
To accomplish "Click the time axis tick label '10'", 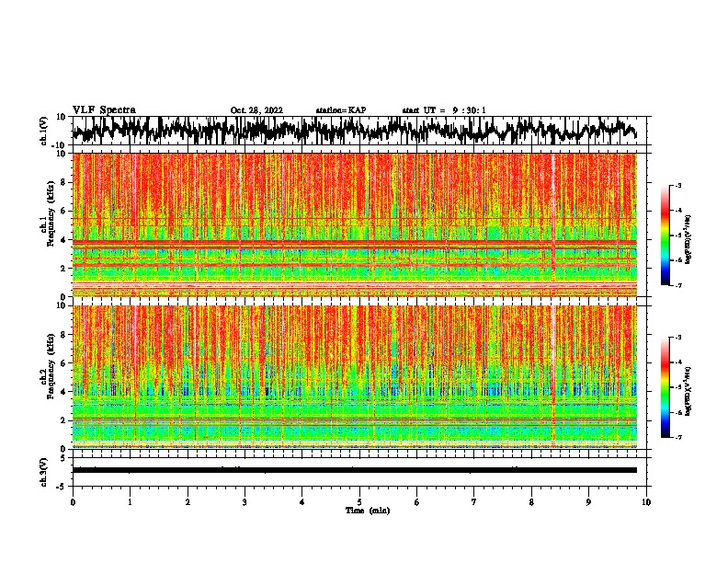I will (x=646, y=502).
